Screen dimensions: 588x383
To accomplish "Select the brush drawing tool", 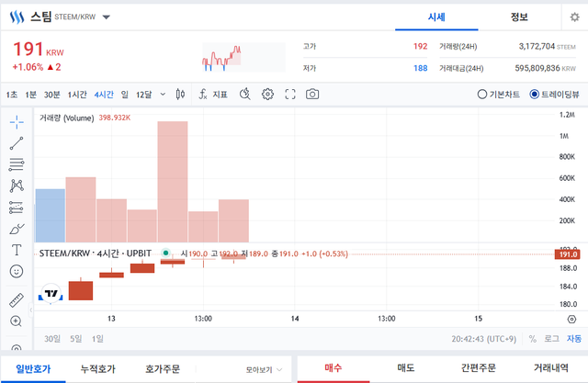I will (17, 229).
